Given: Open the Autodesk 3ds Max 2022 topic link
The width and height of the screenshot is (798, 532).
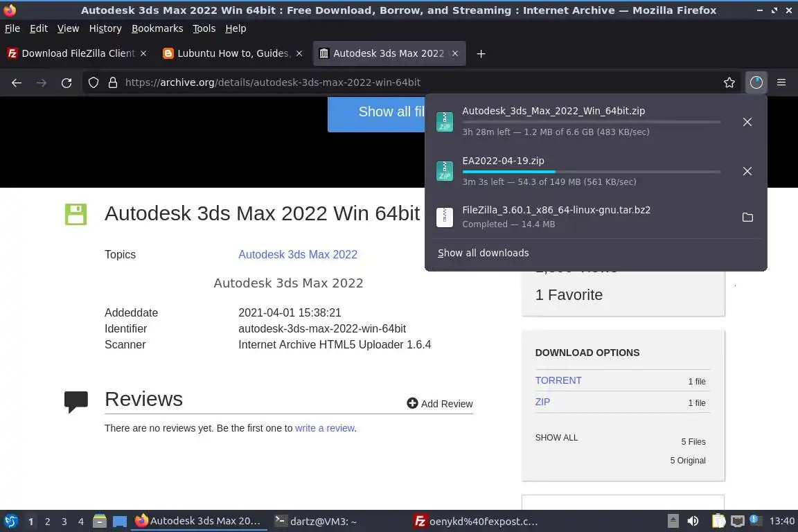Looking at the screenshot, I should tap(298, 254).
